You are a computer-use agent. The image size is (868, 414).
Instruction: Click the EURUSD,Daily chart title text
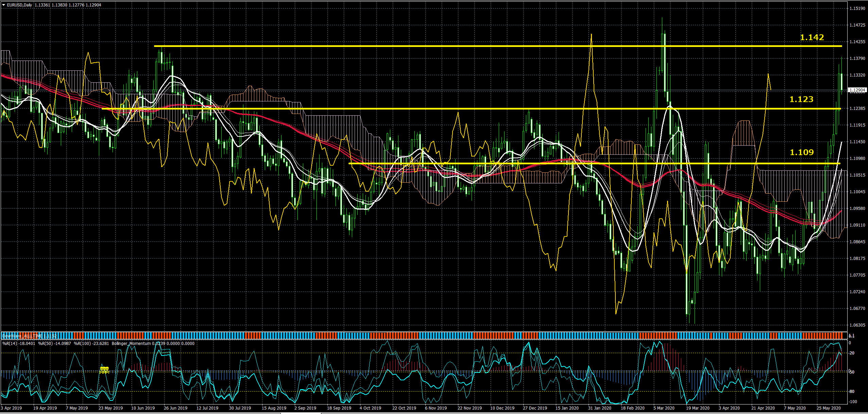coord(19,5)
